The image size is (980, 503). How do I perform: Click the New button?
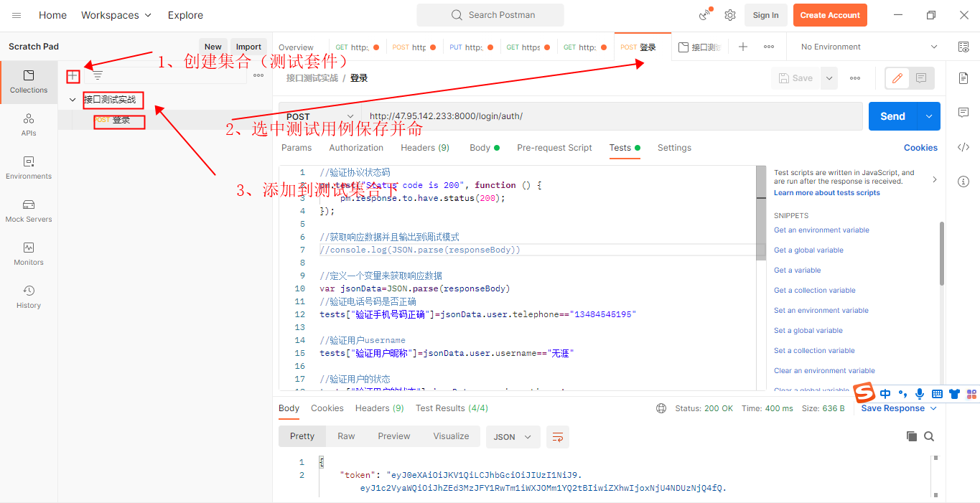tap(213, 47)
